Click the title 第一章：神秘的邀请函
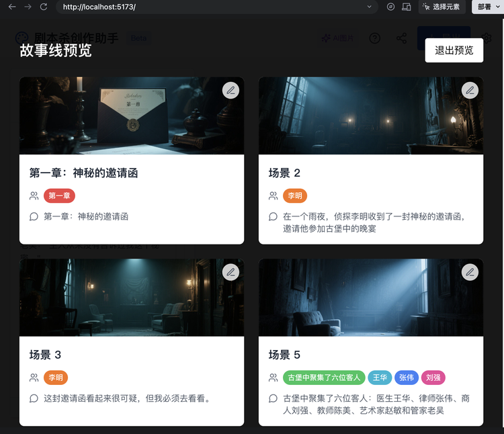This screenshot has width=504, height=434. [x=83, y=173]
